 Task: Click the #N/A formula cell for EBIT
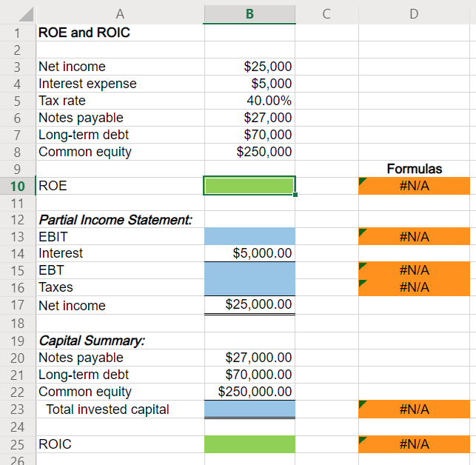click(x=414, y=236)
